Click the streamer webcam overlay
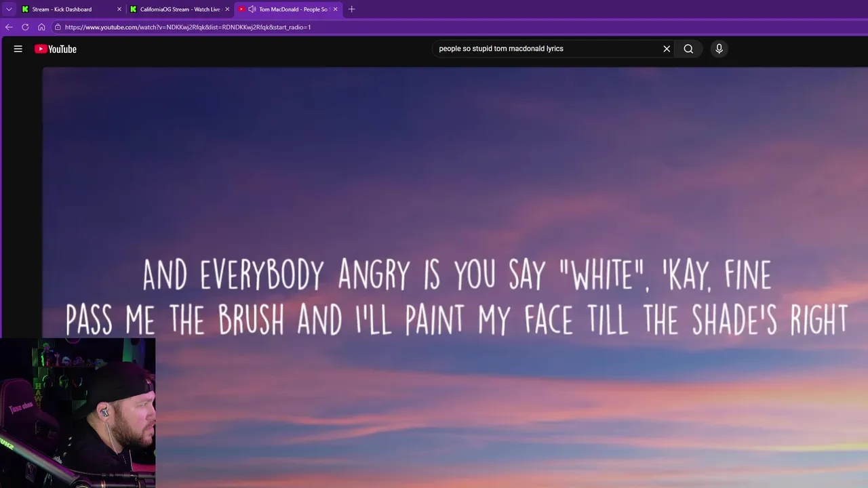 point(78,413)
